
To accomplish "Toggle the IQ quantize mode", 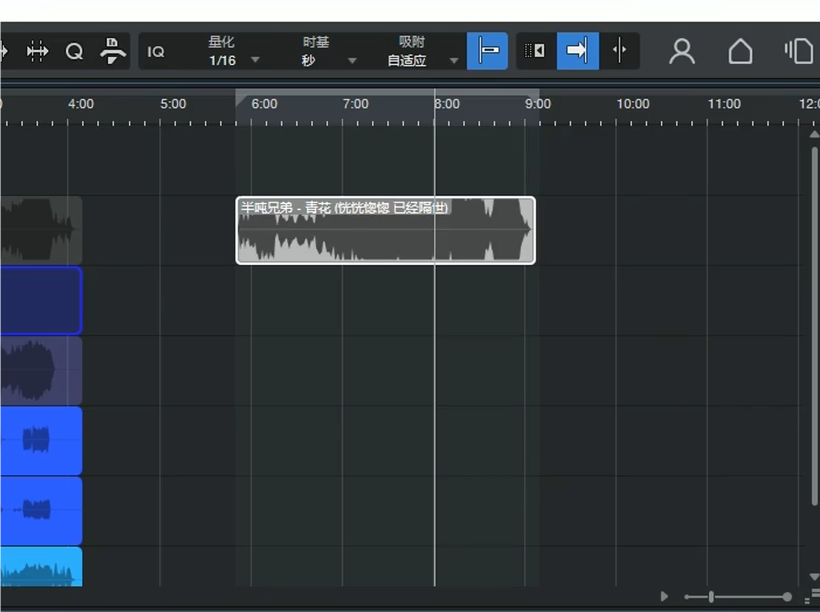I will [156, 51].
